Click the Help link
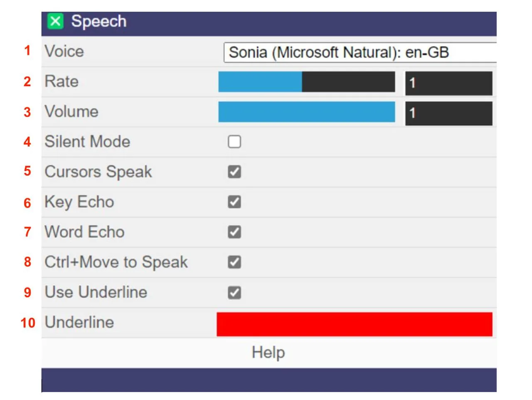 [268, 352]
